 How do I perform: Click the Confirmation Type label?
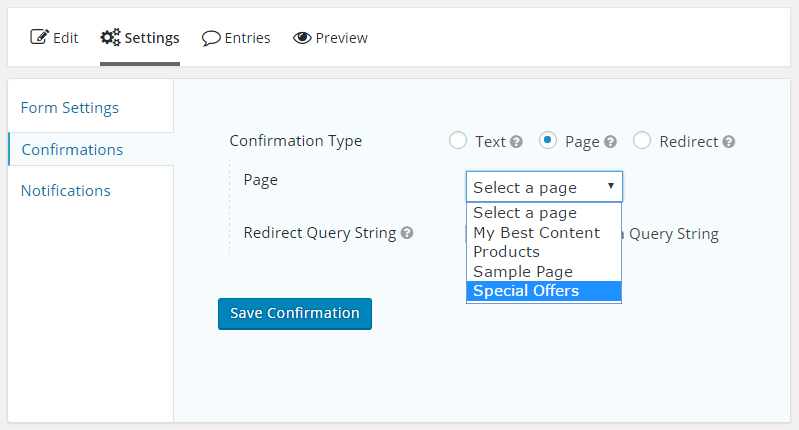coord(296,141)
